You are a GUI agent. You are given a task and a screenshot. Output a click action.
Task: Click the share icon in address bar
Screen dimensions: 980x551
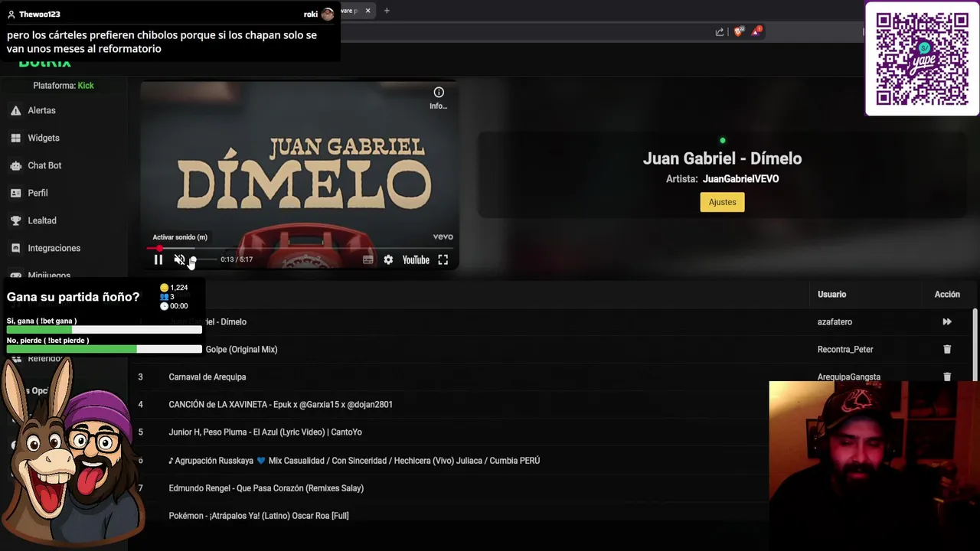pyautogui.click(x=720, y=31)
